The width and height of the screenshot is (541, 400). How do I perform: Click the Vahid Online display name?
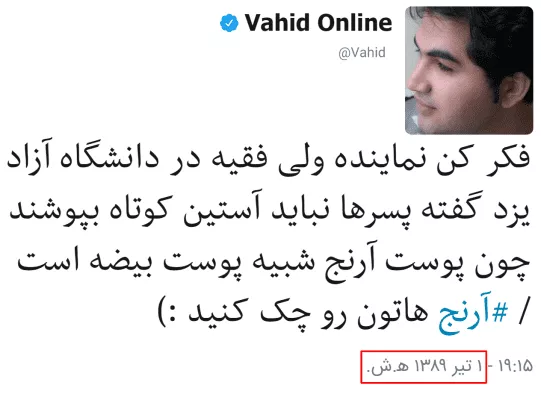[318, 23]
